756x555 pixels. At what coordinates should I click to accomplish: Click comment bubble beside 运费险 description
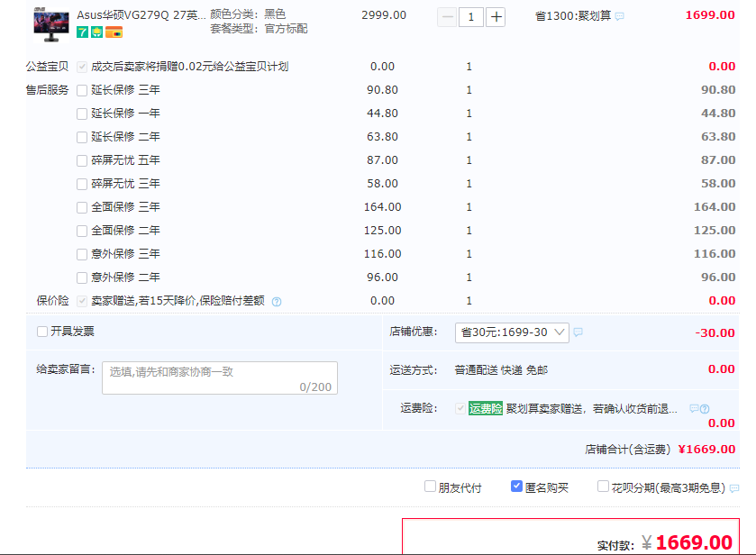click(x=694, y=409)
